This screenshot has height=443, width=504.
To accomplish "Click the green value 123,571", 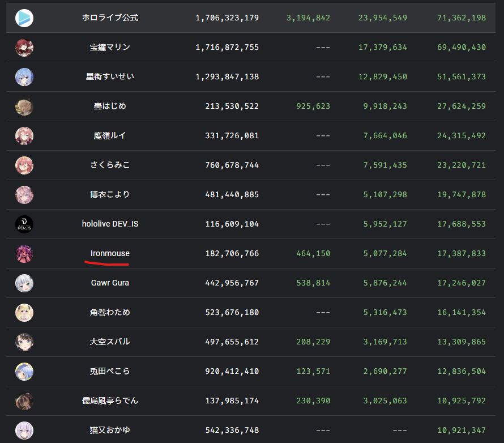I will [x=313, y=372].
